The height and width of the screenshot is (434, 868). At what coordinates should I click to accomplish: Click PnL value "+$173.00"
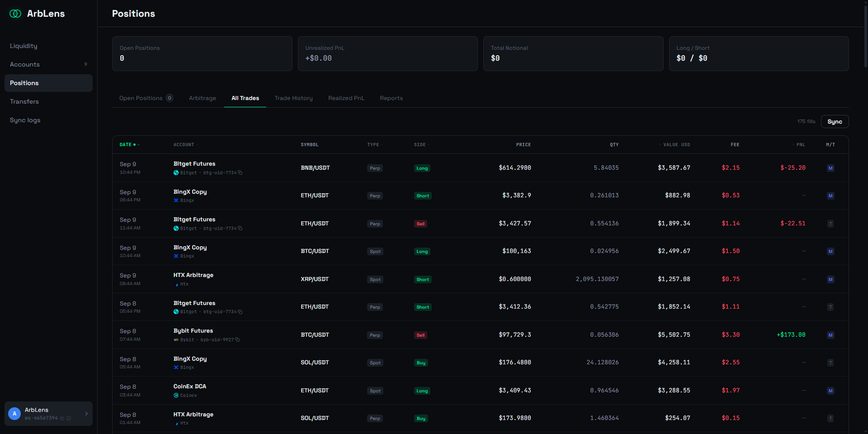point(791,335)
